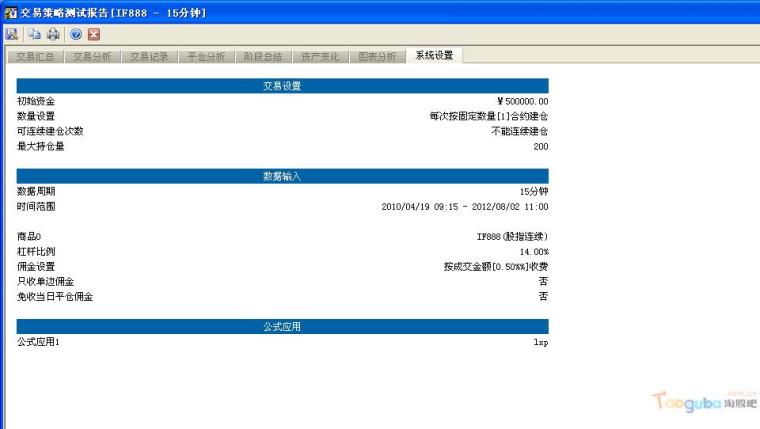Switch to the 交易汇总 tab
The height and width of the screenshot is (429, 760).
click(35, 56)
